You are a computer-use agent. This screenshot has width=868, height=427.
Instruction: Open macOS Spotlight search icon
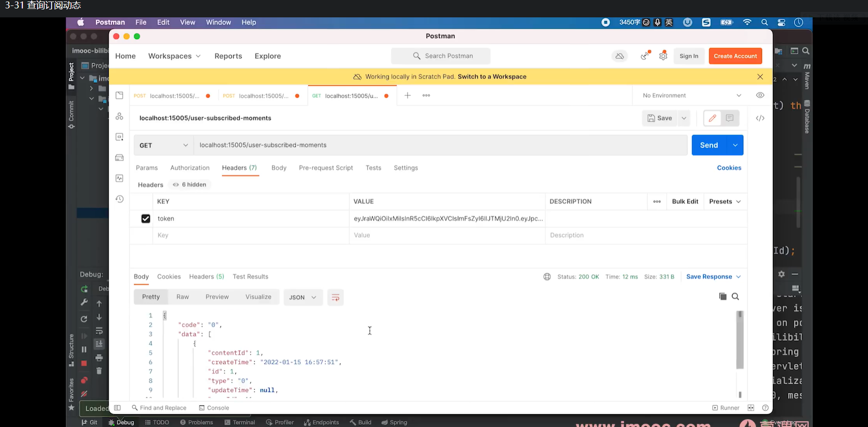[765, 22]
